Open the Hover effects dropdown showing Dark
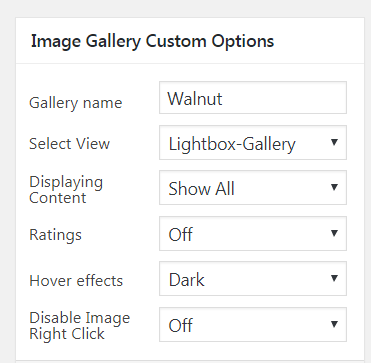Image resolution: width=371 pixels, height=363 pixels. [253, 279]
